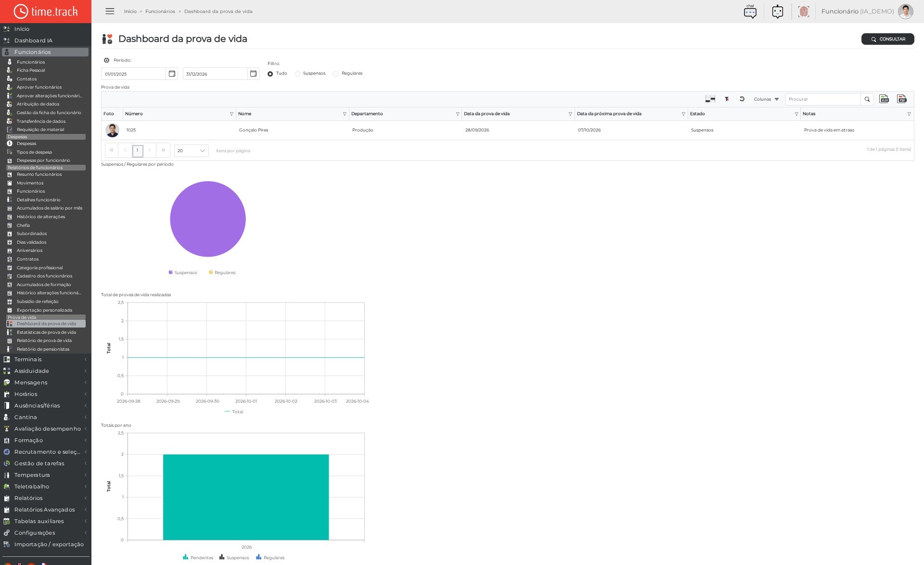Filter the Data da próxima prova column
Viewport: 924px width, 565px height.
pyautogui.click(x=683, y=114)
